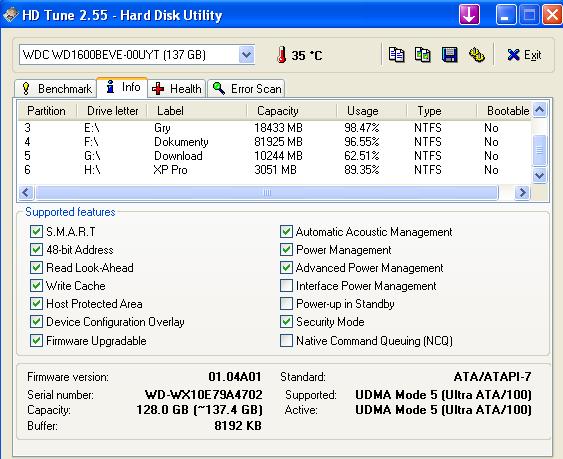The width and height of the screenshot is (563, 459).
Task: Toggle the Write Cache checkbox
Action: coord(36,286)
